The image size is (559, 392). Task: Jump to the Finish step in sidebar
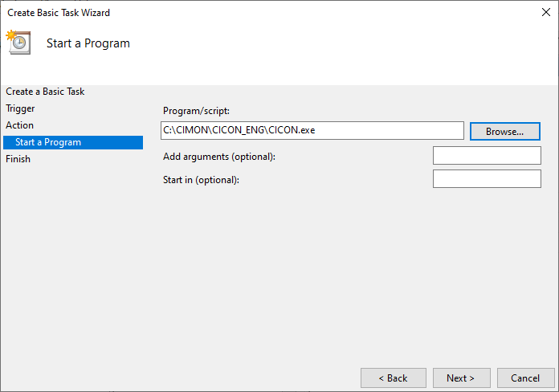point(18,159)
